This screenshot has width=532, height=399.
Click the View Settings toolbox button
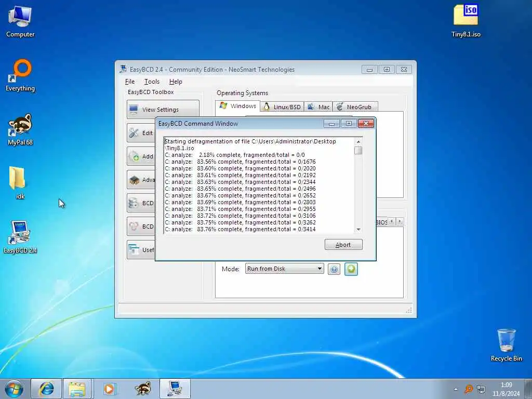click(163, 109)
